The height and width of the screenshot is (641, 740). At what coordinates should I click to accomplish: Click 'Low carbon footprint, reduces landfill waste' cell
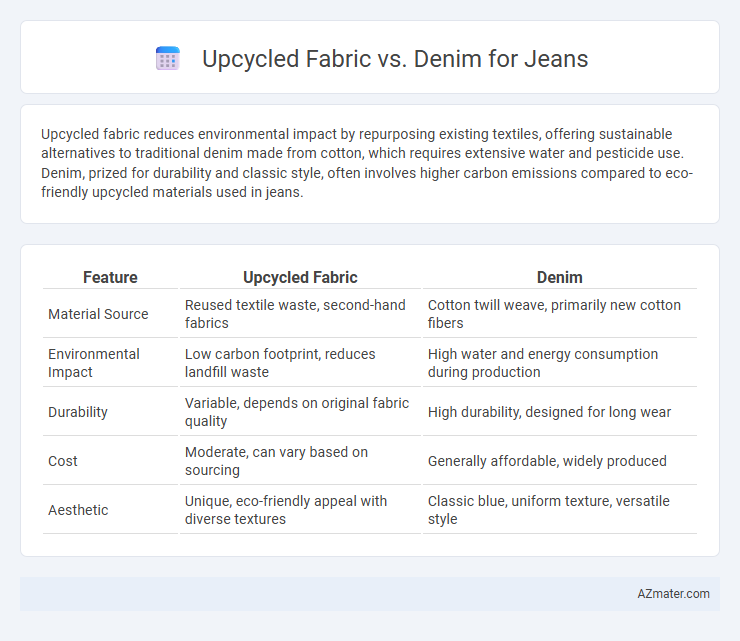pyautogui.click(x=300, y=363)
